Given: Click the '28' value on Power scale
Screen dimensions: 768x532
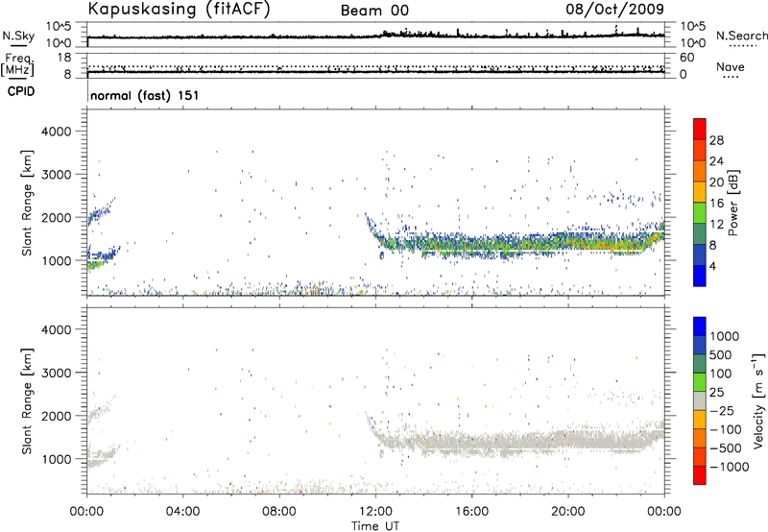Looking at the screenshot, I should (x=716, y=140).
